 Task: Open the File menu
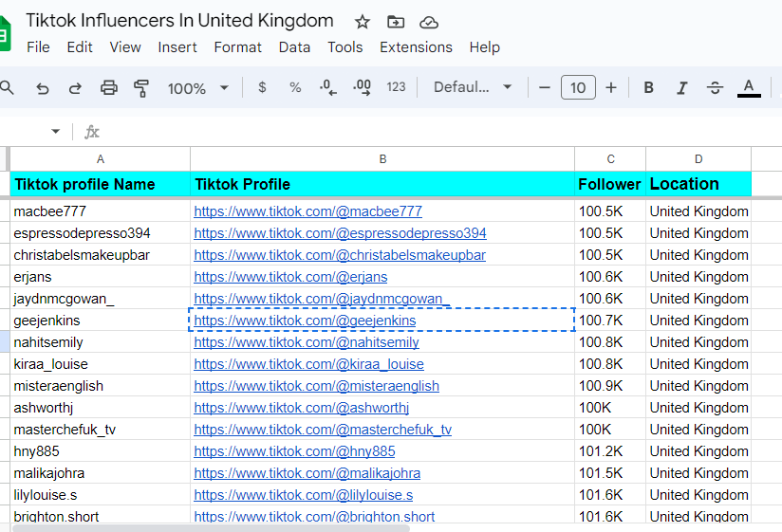pyautogui.click(x=38, y=47)
